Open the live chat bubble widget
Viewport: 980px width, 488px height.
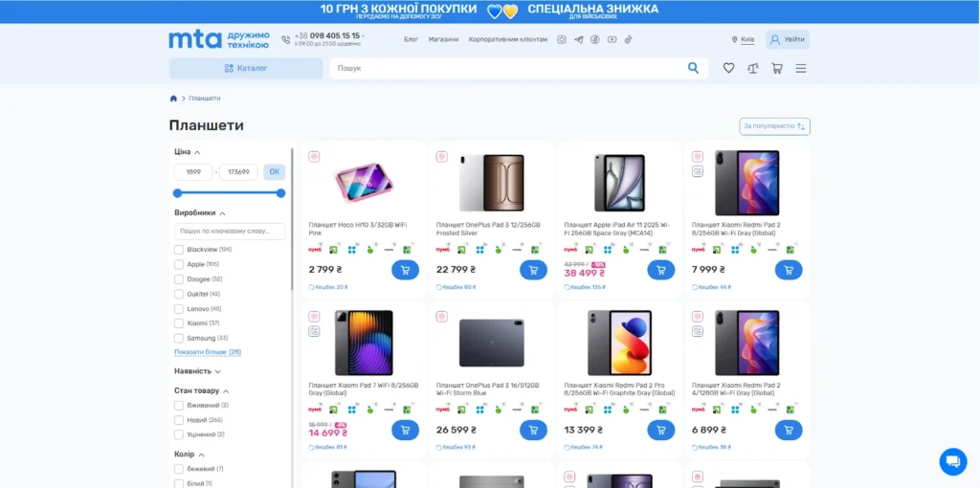[x=952, y=461]
